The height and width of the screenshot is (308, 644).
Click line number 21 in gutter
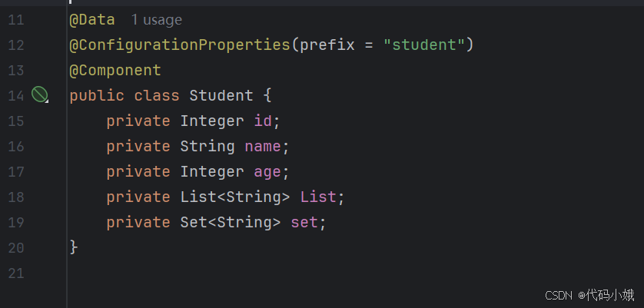click(16, 273)
